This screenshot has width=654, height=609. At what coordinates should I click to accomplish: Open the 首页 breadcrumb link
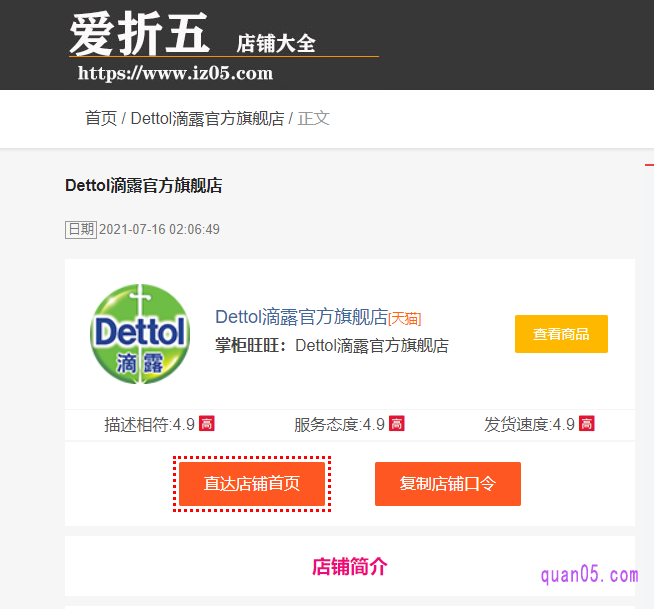[101, 118]
